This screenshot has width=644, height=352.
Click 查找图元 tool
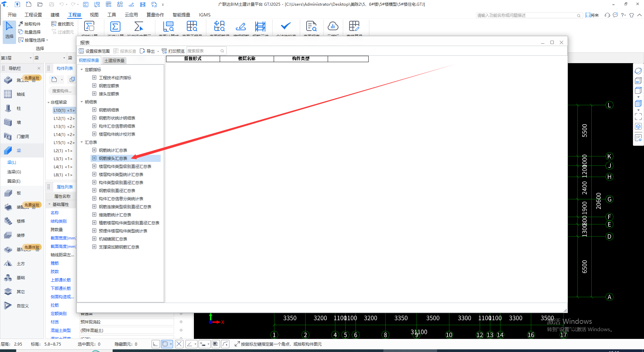click(x=62, y=24)
